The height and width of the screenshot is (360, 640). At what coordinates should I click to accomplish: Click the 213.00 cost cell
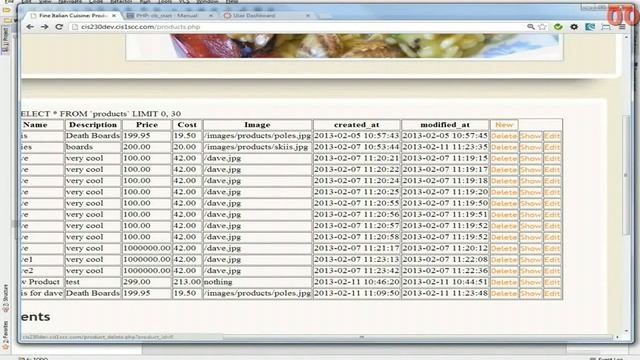click(x=187, y=282)
